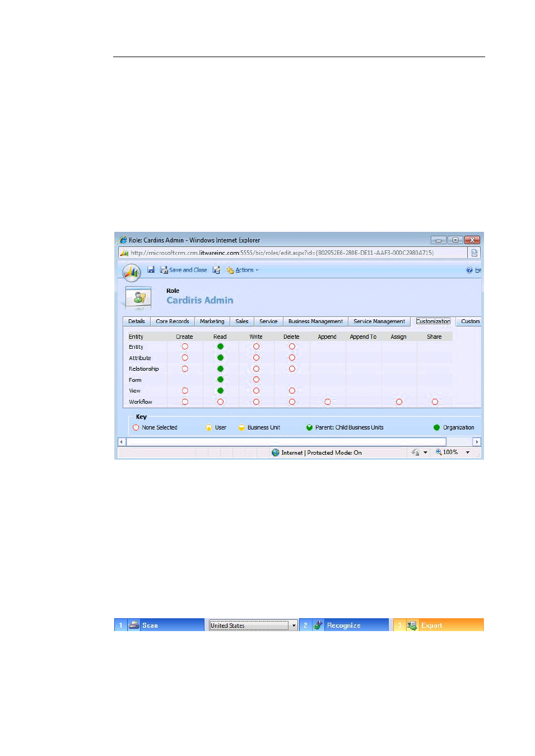The width and height of the screenshot is (535, 756).
Task: Open the security status dropdown arrow
Action: pos(425,452)
